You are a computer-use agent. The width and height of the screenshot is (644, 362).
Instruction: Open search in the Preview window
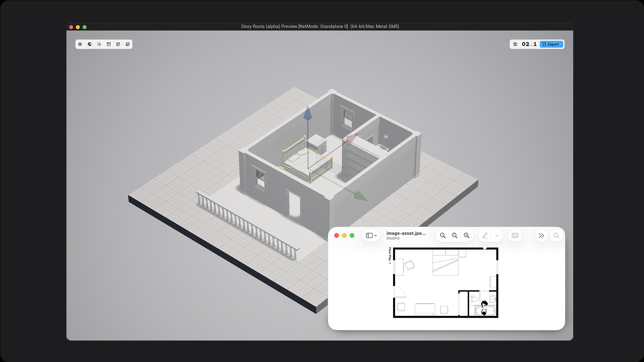556,236
